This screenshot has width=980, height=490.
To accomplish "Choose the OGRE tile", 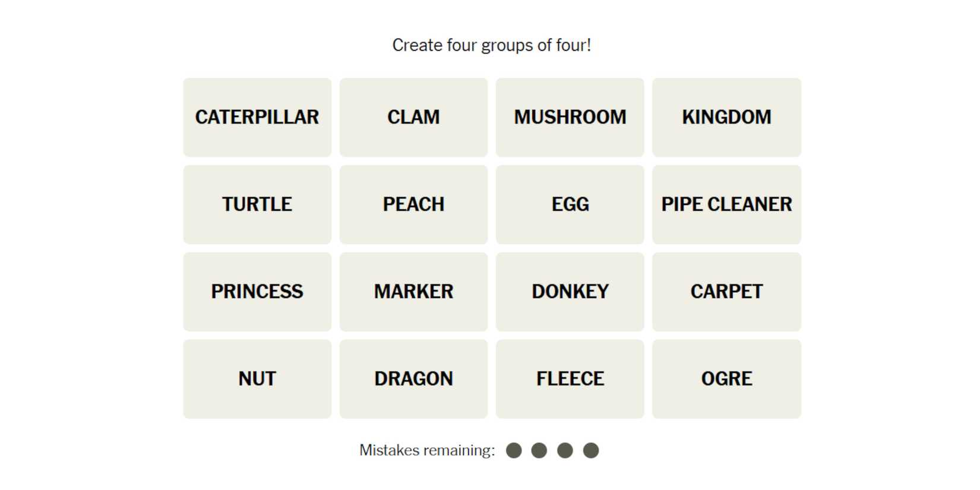I will [x=726, y=379].
